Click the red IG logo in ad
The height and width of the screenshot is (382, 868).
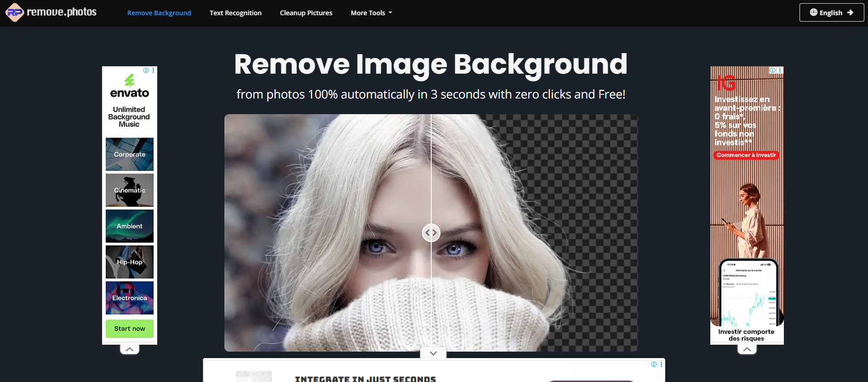point(726,83)
